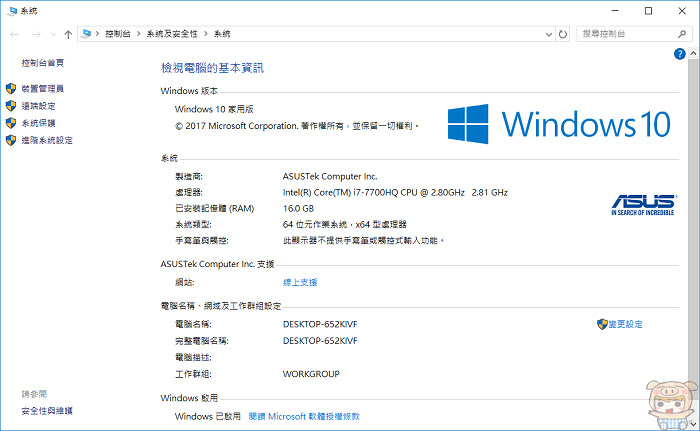Click the system window title icon
Image resolution: width=700 pixels, height=431 pixels.
coord(12,11)
